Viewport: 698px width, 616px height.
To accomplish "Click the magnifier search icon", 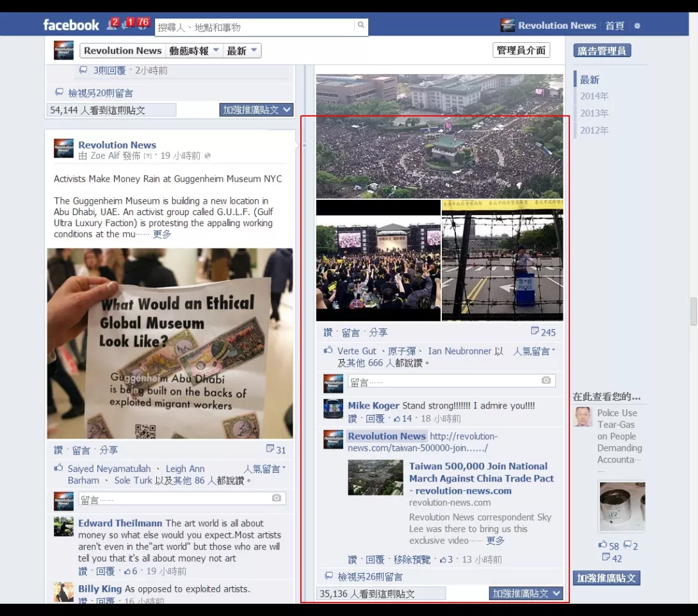I will coord(361,25).
